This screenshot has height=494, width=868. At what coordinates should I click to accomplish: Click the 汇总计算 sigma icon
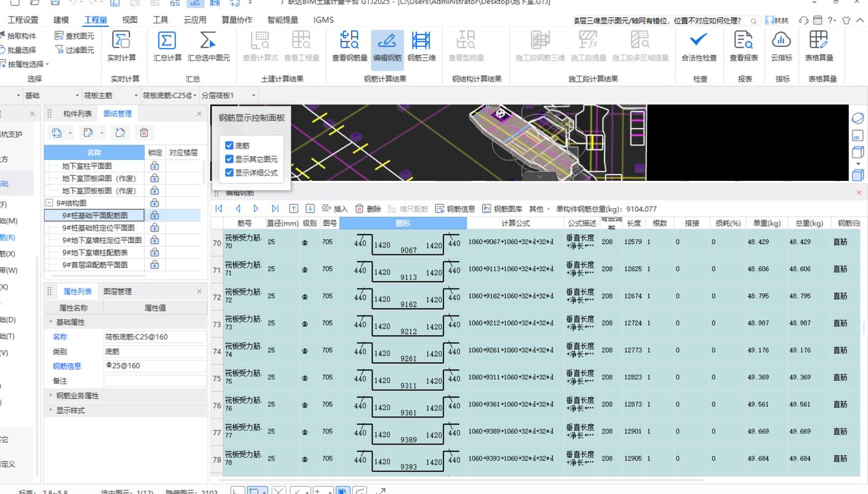tap(167, 41)
